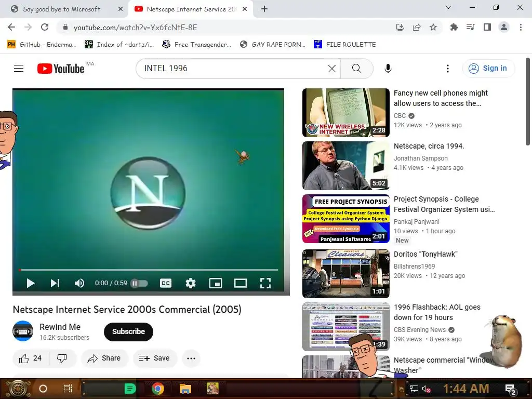Switch to Say good bye to Microsoft tab

[62, 9]
